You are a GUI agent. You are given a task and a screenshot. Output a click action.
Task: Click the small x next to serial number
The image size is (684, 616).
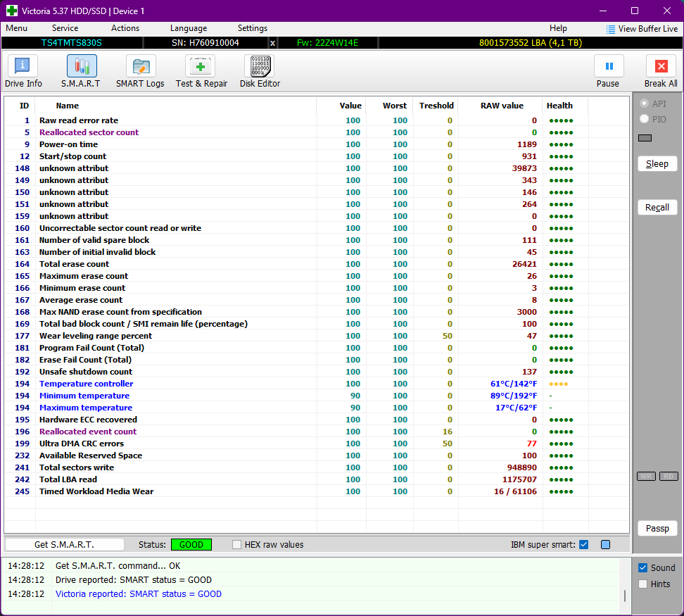point(272,43)
